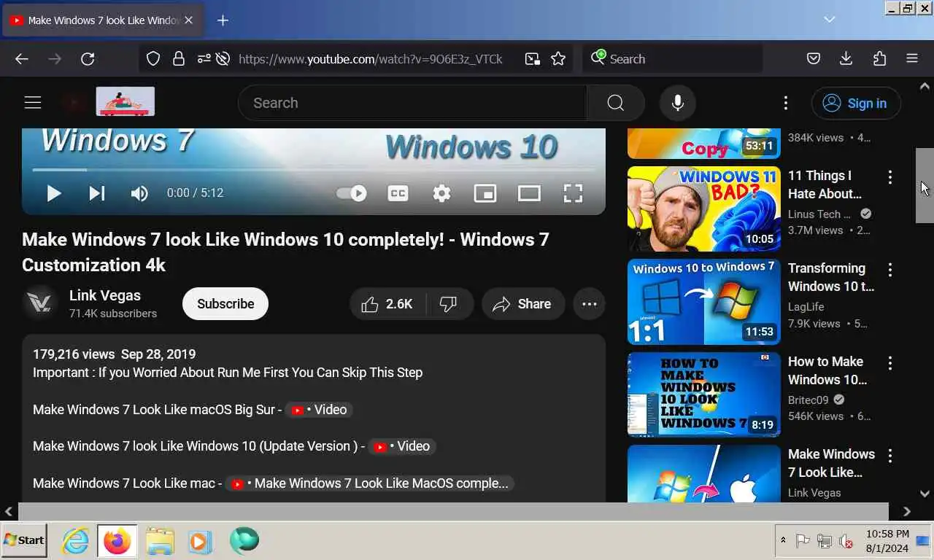The image size is (934, 560).
Task: Open YouTube settings three-dot menu
Action: coord(786,103)
